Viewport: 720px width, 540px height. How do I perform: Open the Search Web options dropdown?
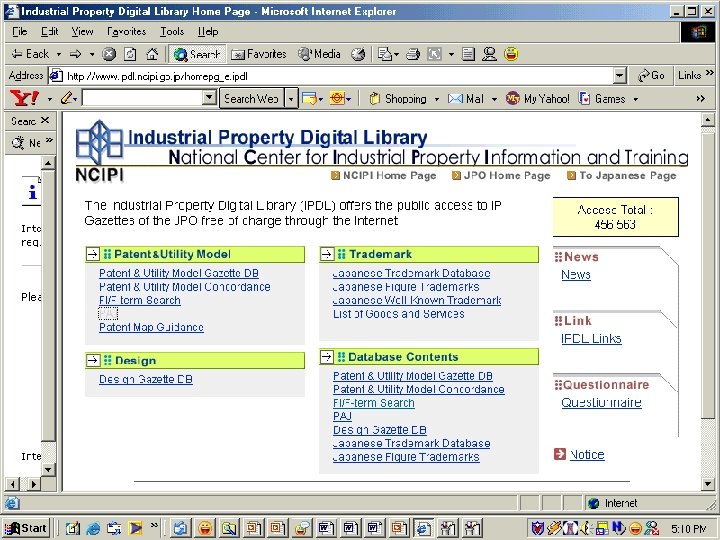coord(291,99)
